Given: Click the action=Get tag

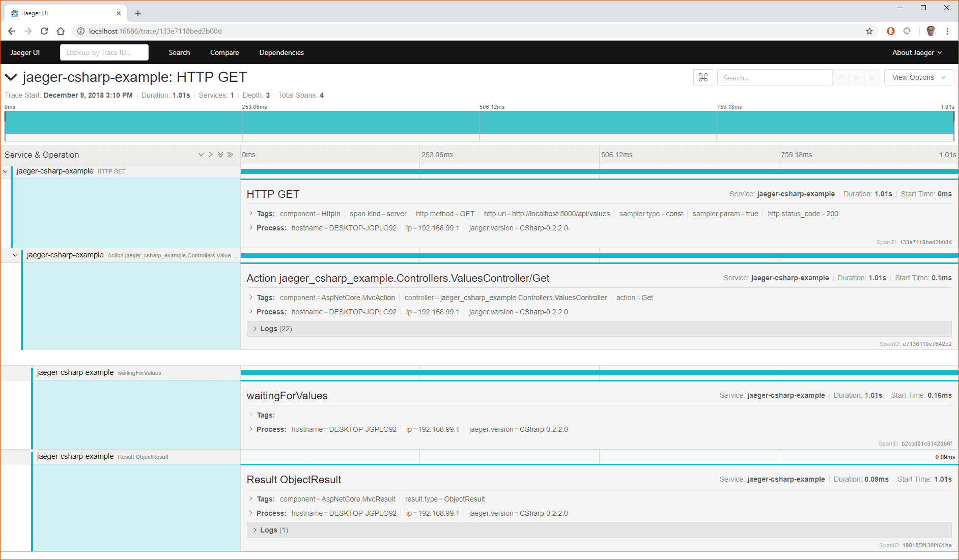Looking at the screenshot, I should coord(634,298).
